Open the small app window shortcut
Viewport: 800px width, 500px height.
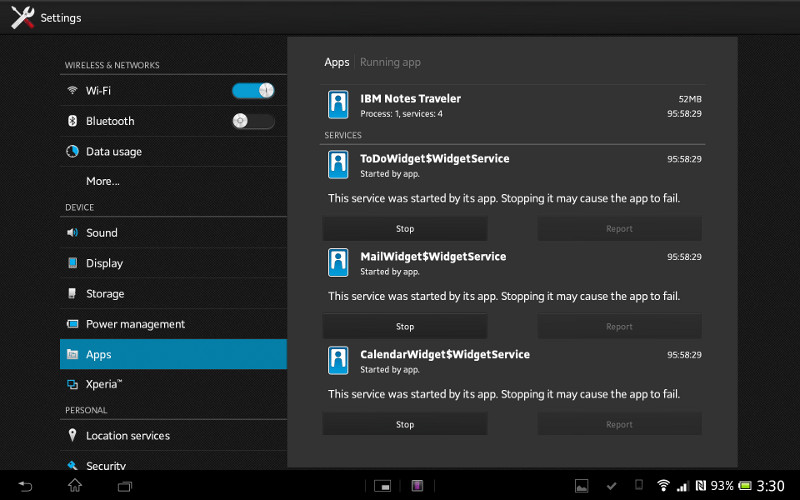point(383,486)
